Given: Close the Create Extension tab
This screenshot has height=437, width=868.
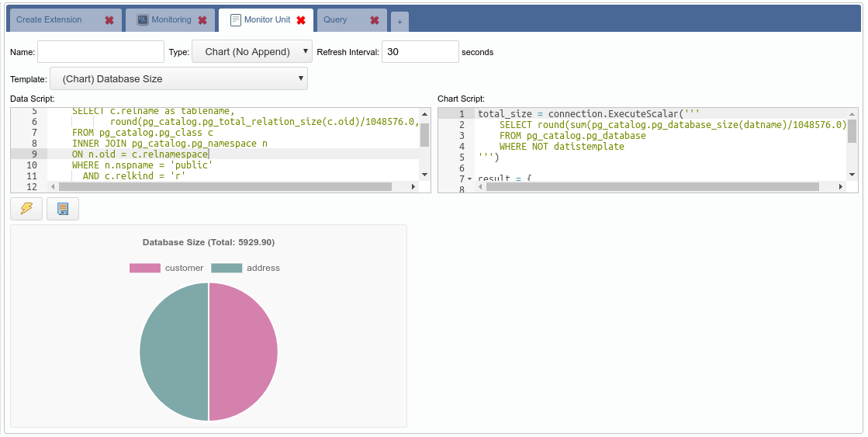Looking at the screenshot, I should pos(109,20).
